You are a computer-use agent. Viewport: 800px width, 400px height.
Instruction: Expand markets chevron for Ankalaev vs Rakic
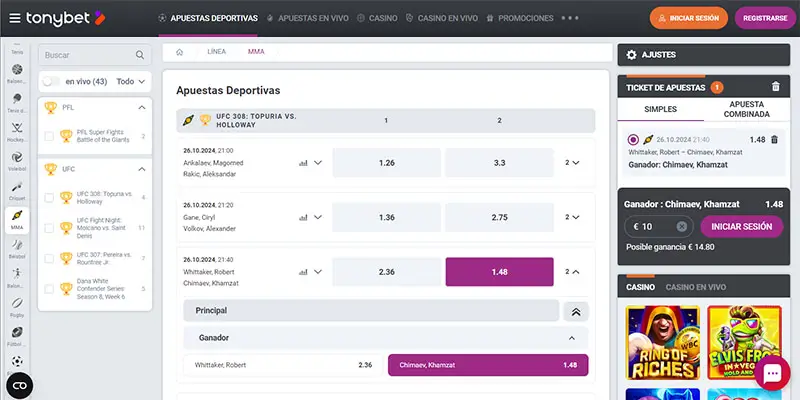click(318, 163)
